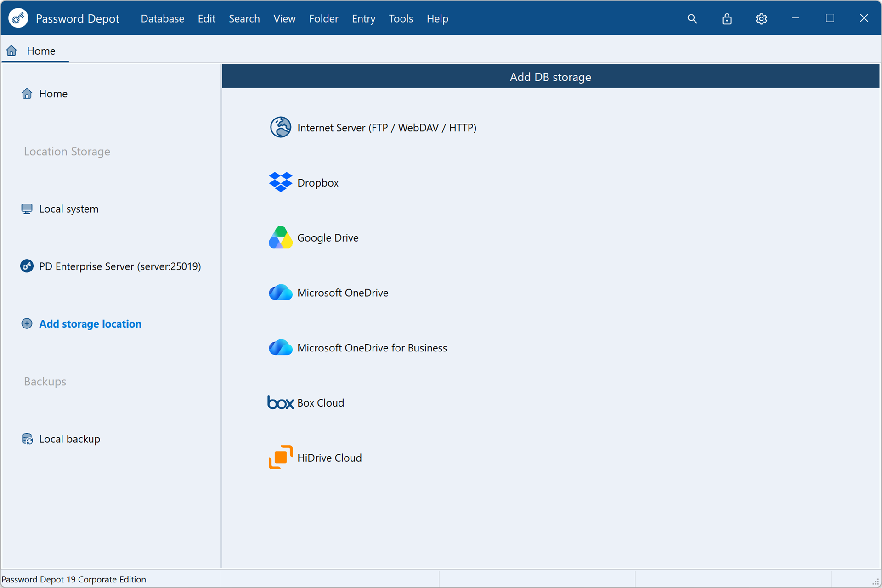882x588 pixels.
Task: Open the Edit menu
Action: point(206,19)
